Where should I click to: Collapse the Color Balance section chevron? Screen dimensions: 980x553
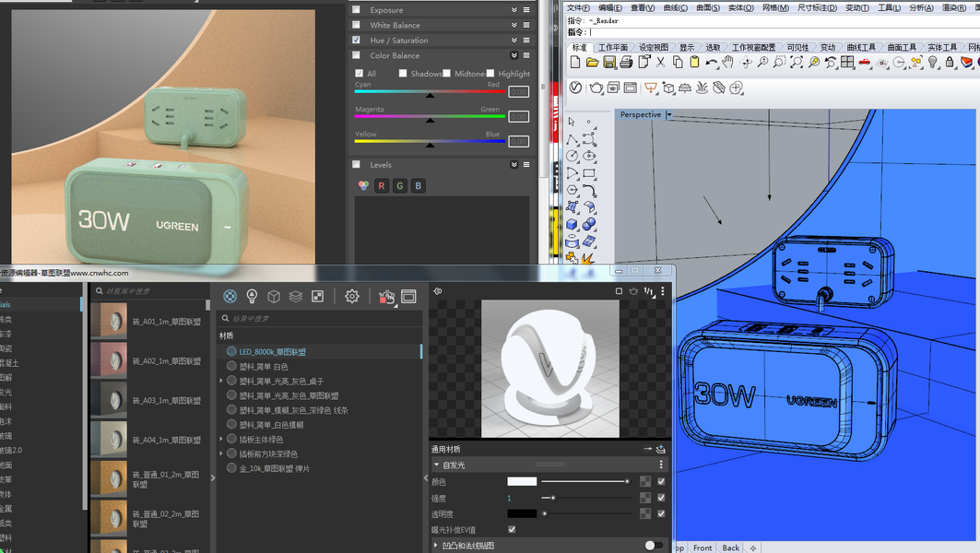pos(514,55)
